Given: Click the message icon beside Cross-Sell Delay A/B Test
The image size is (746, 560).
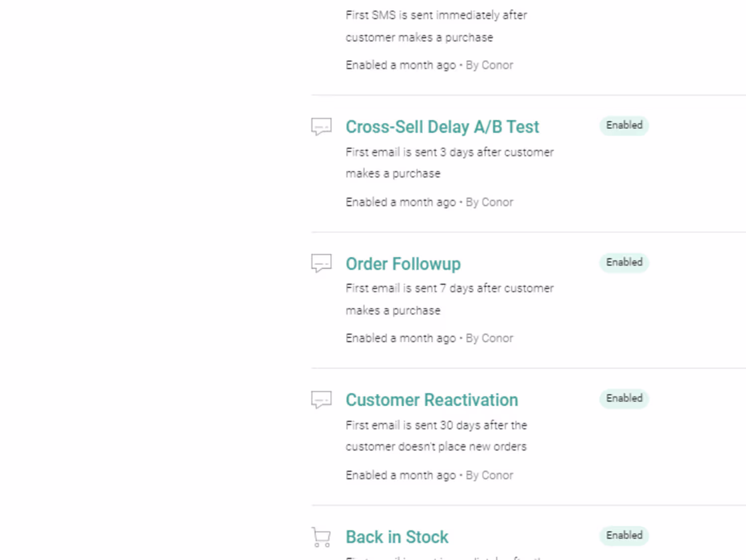Looking at the screenshot, I should (x=321, y=126).
